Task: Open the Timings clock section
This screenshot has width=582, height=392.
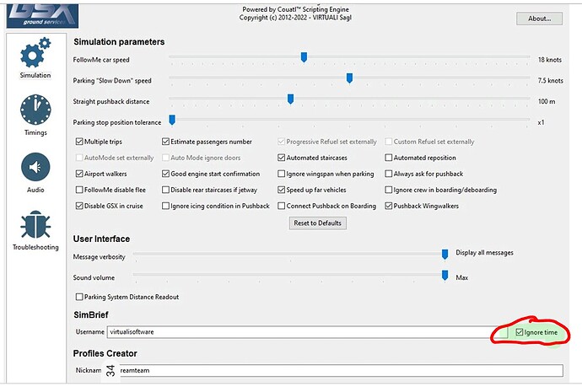Action: tap(35, 114)
